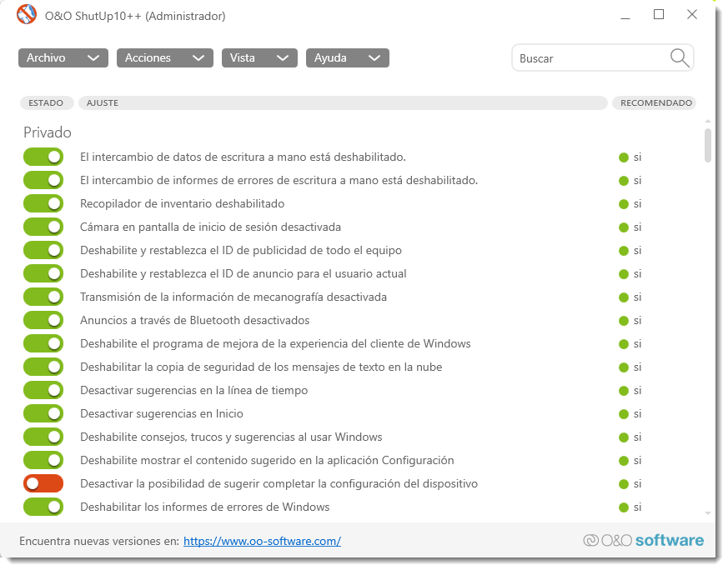
Task: Open the Acciones dropdown menu
Action: (x=165, y=58)
